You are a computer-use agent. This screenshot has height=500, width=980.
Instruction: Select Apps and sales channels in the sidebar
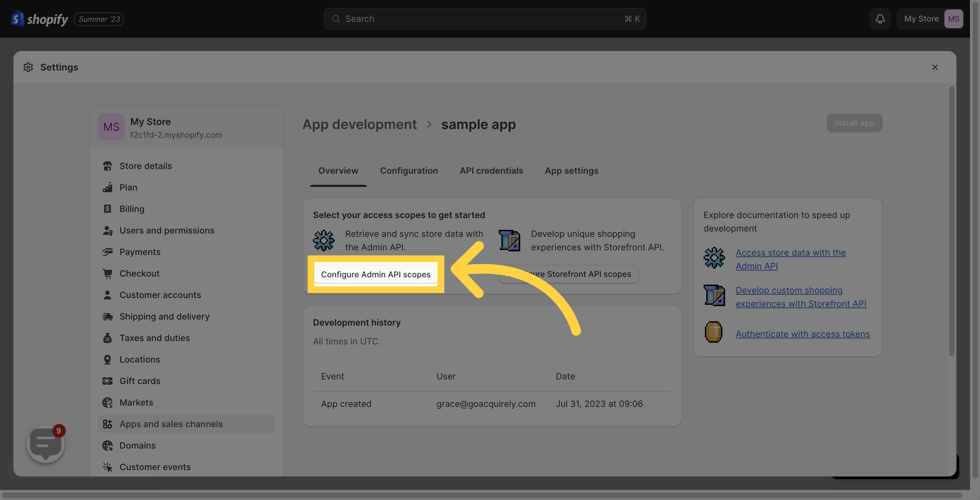[186, 424]
